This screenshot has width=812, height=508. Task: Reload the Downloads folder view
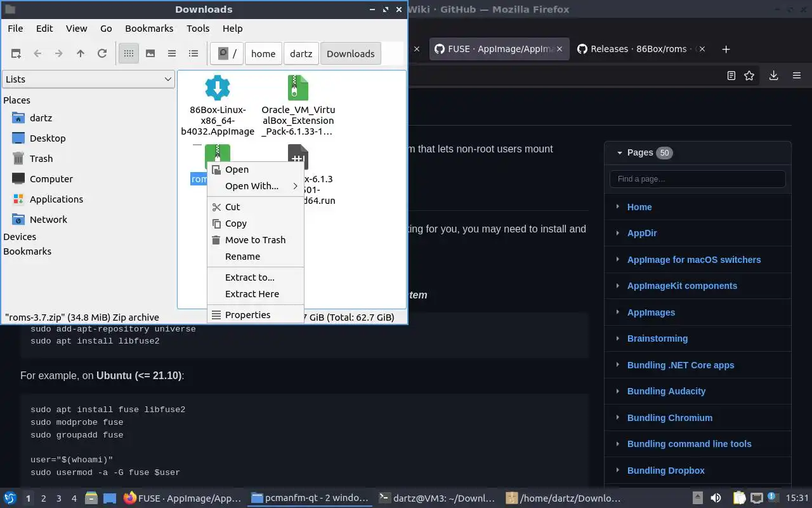pos(102,54)
